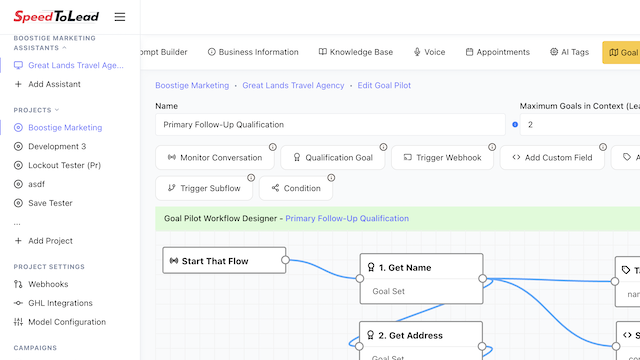This screenshot has width=640, height=360.
Task: Switch to the Knowledge Base tab
Action: click(356, 52)
